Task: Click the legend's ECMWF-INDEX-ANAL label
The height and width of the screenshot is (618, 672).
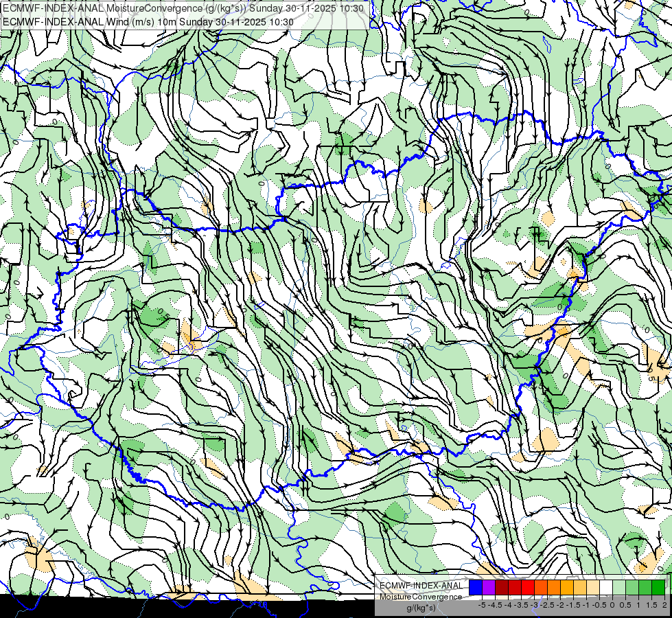Action: (x=421, y=586)
